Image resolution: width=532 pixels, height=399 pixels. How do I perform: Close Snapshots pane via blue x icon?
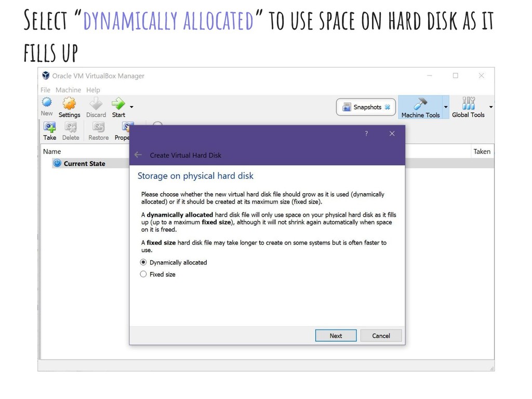coord(387,107)
